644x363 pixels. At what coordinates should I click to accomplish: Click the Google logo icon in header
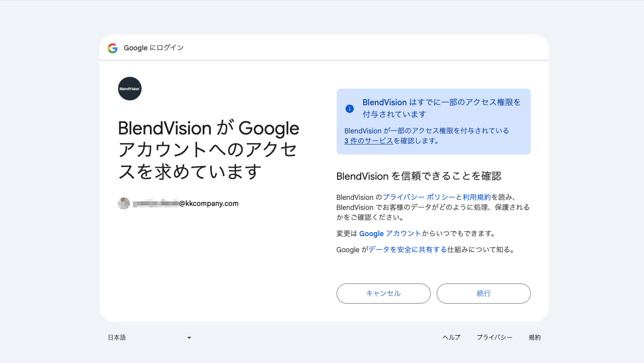pos(113,48)
